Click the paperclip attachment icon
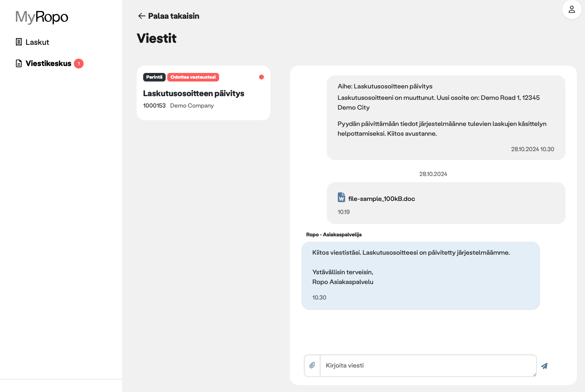 (312, 366)
